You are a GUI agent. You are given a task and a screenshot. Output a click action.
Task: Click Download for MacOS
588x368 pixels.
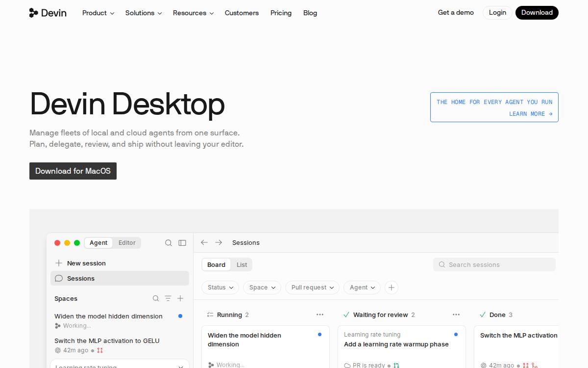pos(73,171)
